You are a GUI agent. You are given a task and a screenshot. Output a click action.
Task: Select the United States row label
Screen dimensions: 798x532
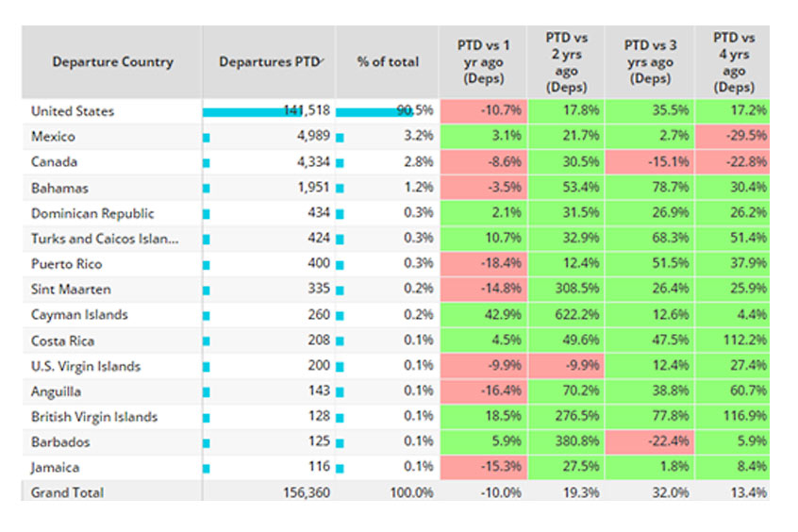click(x=73, y=111)
